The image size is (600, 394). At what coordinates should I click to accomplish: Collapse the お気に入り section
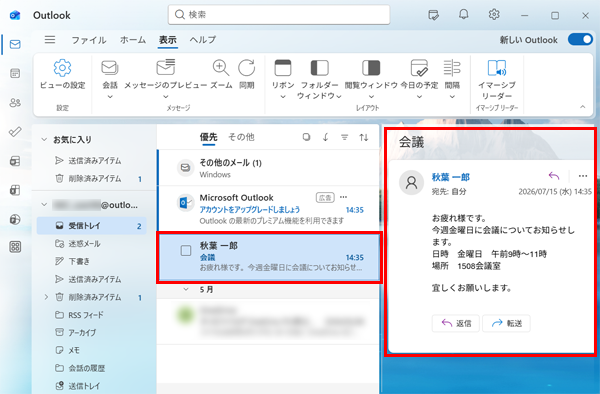tap(44, 140)
